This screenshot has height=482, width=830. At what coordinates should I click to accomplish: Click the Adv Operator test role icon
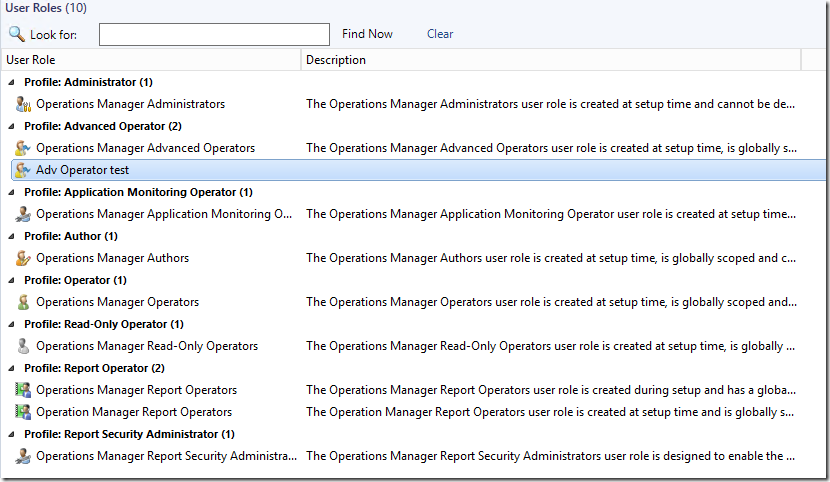click(23, 170)
